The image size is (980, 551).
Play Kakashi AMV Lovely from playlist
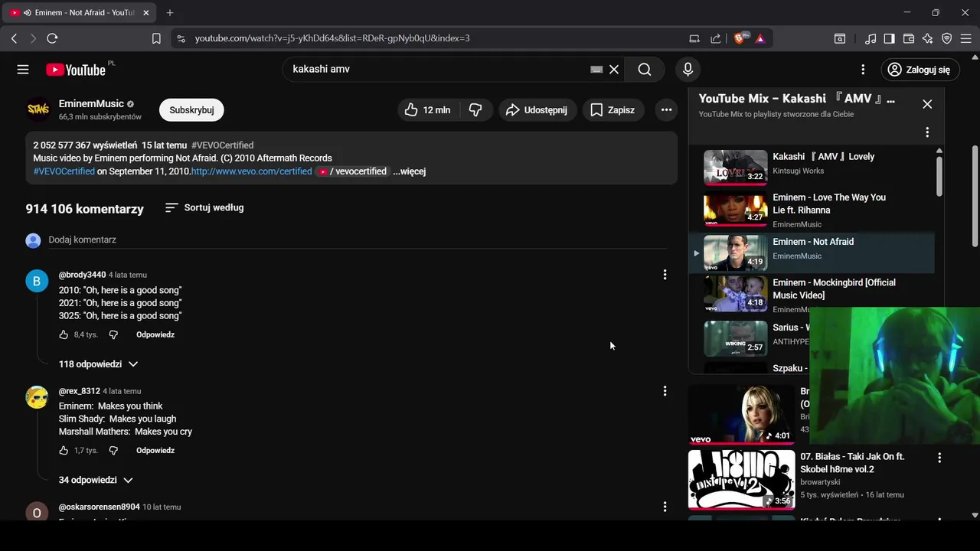click(x=812, y=168)
